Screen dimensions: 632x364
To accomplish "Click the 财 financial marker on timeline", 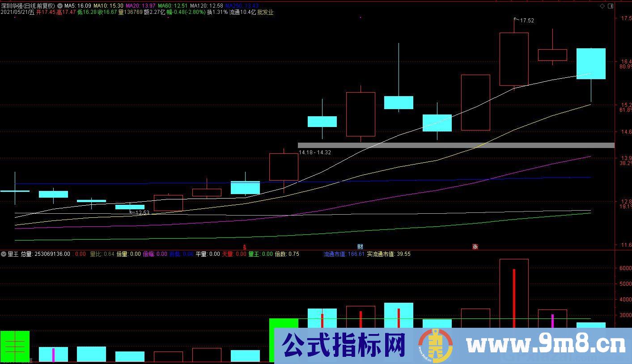I will coord(360,246).
